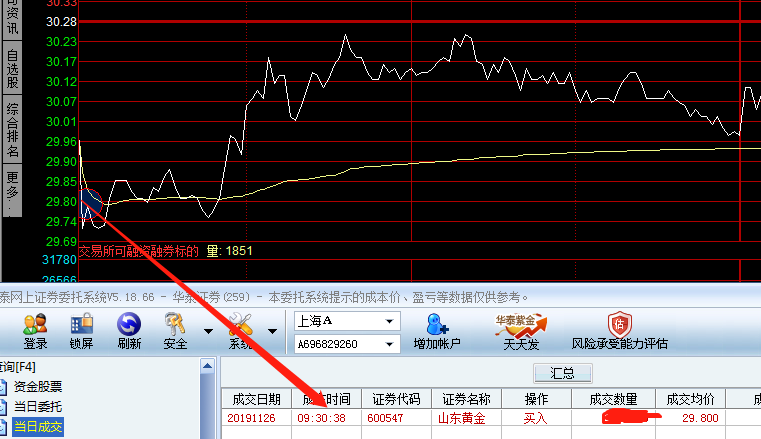Click the 29.80 price axis label
Image resolution: width=761 pixels, height=439 pixels.
tap(61, 202)
